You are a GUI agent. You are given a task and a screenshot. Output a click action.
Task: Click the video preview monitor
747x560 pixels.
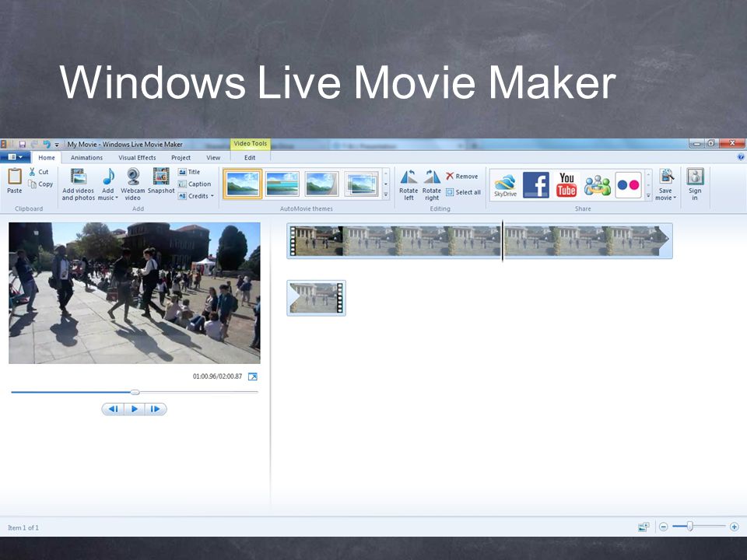(x=135, y=293)
